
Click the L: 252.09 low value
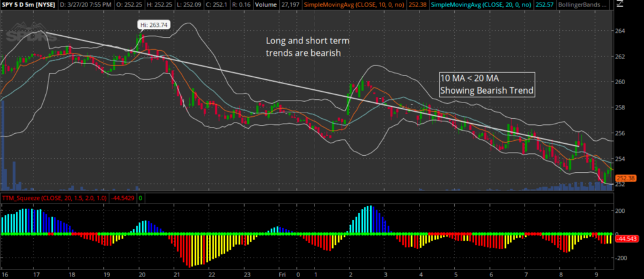(187, 5)
